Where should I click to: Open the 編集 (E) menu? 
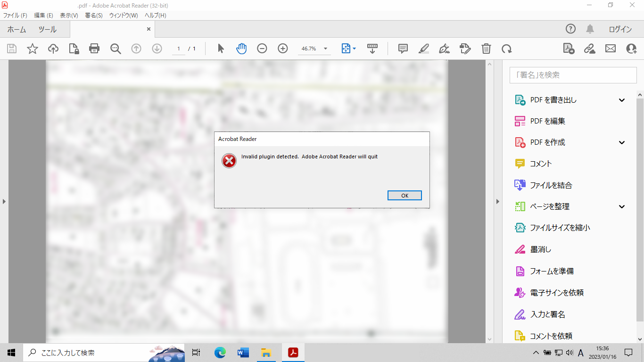(x=43, y=16)
